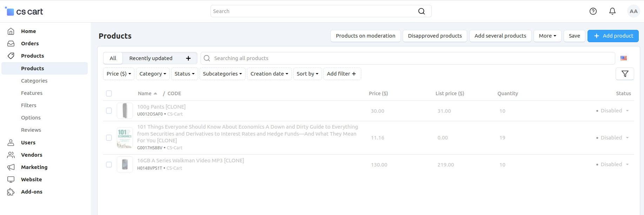Change status of 101 Things Economics product

(612, 138)
